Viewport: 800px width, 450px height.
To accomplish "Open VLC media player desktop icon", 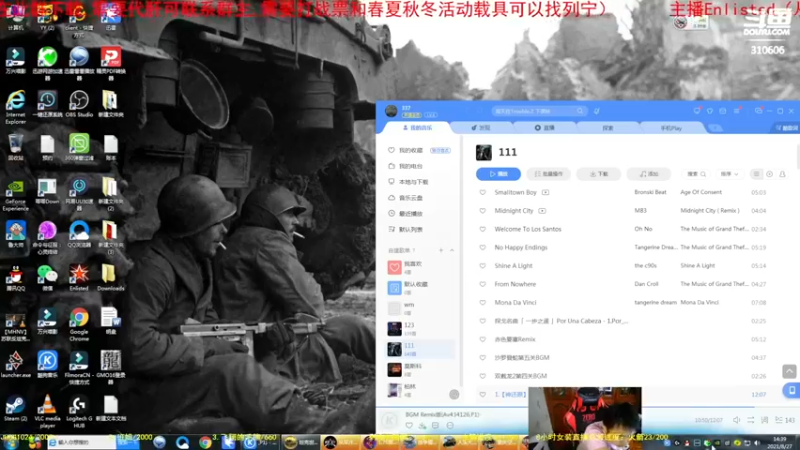I will coord(47,412).
